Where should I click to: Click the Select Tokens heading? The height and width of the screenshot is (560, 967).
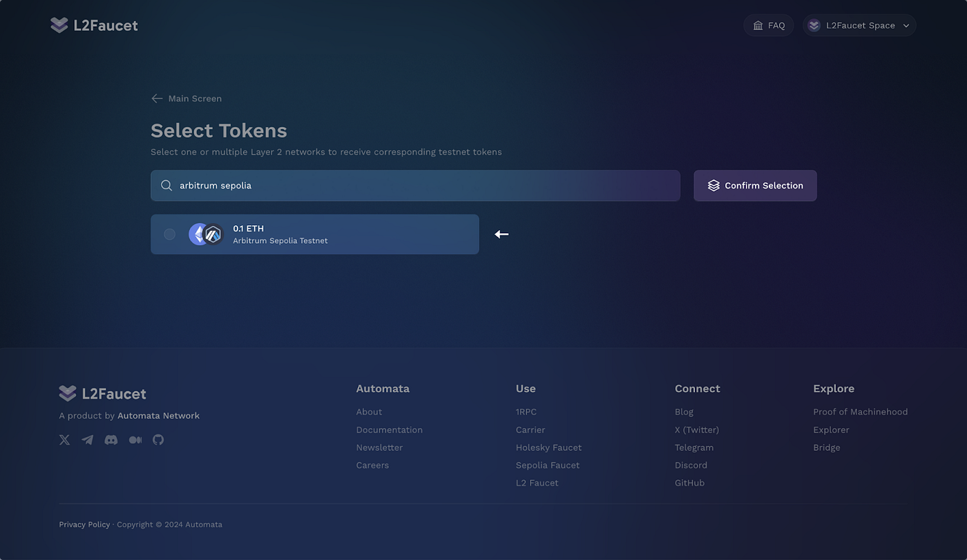(219, 131)
